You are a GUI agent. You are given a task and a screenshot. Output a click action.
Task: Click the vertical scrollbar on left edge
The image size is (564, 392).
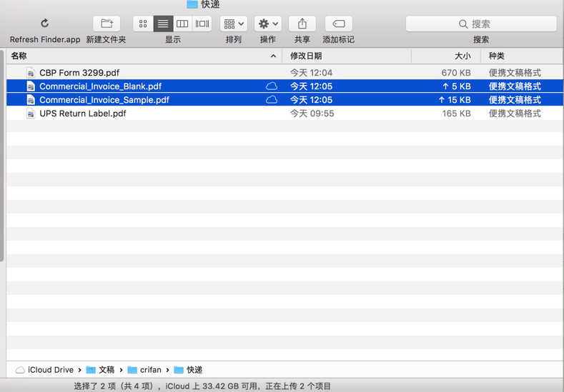[x=2, y=156]
